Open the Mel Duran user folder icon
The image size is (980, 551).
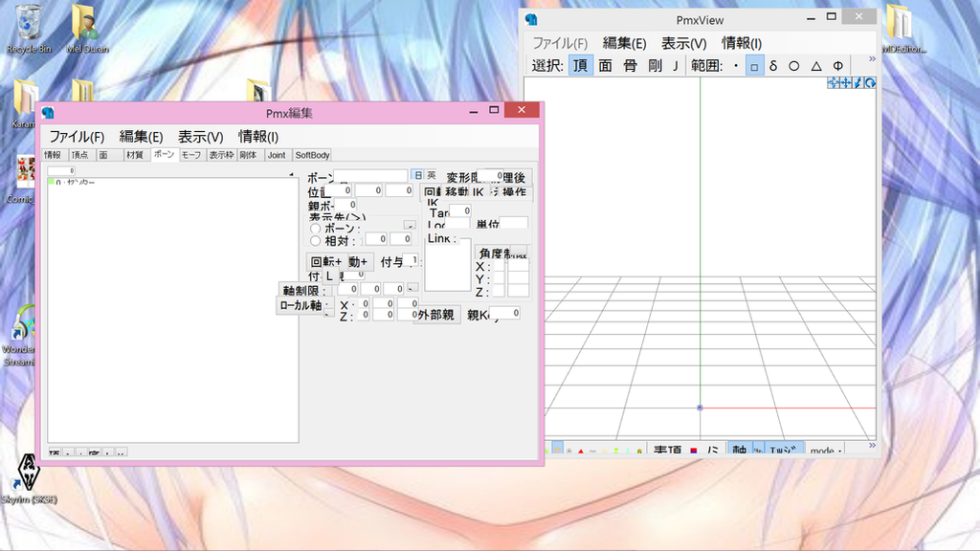tap(87, 30)
